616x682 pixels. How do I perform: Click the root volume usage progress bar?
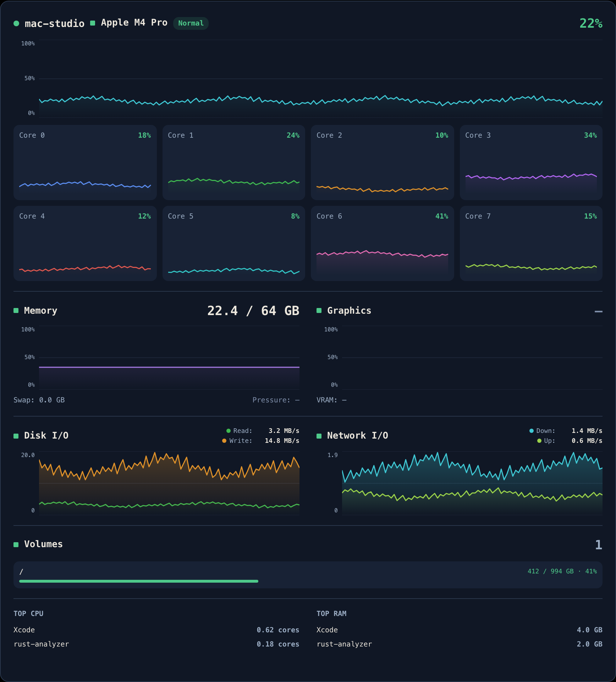pyautogui.click(x=308, y=581)
